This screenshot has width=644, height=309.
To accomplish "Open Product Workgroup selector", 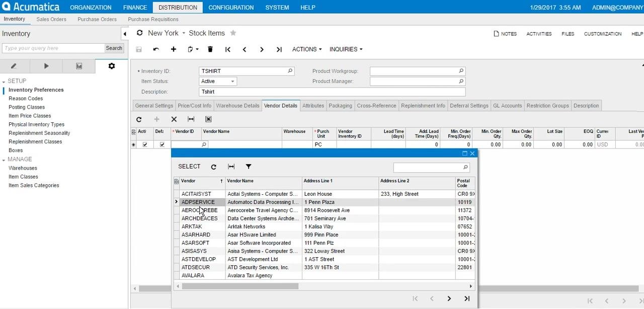I will click(x=461, y=71).
